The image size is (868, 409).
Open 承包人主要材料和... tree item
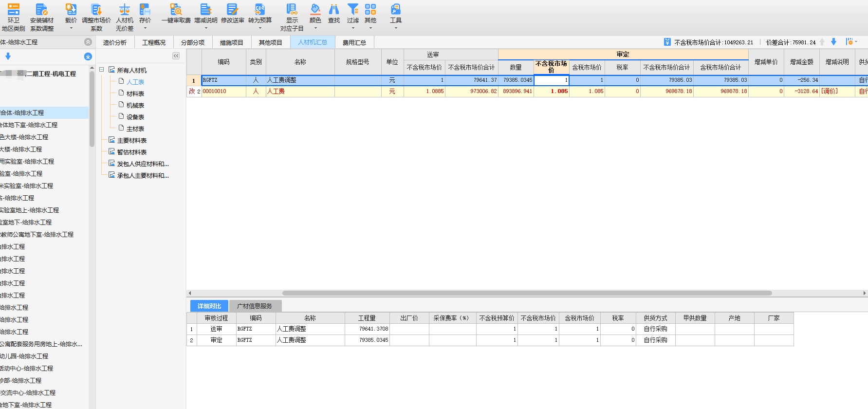143,175
